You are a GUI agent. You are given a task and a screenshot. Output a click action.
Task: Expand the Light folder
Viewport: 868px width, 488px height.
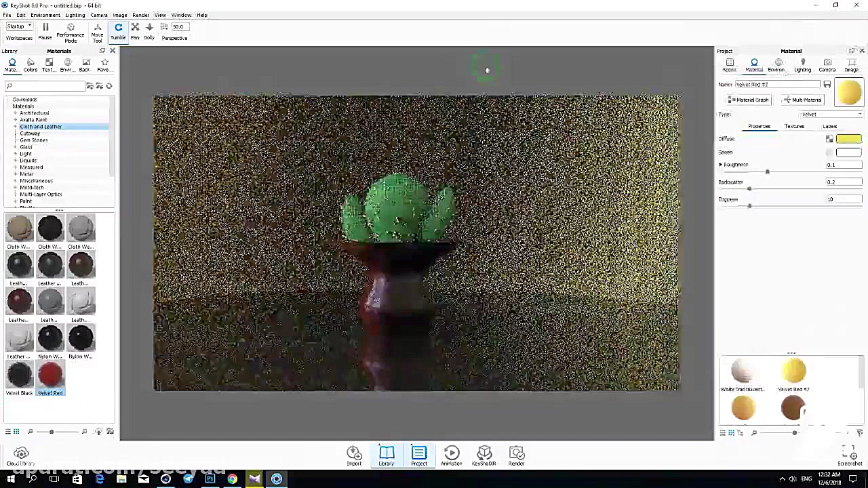click(x=15, y=154)
